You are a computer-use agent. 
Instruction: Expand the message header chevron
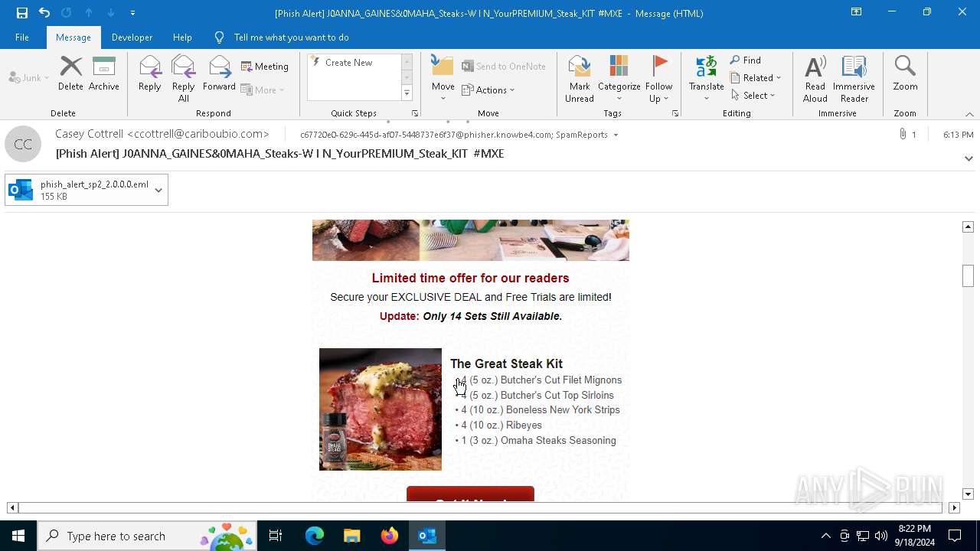tap(969, 159)
